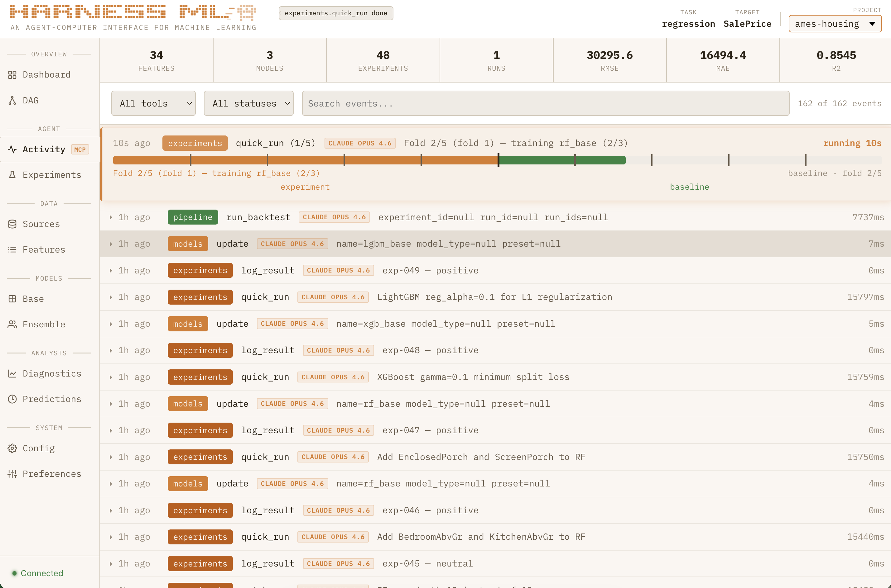
Task: Click the experiments.quick_run done badge
Action: (335, 13)
